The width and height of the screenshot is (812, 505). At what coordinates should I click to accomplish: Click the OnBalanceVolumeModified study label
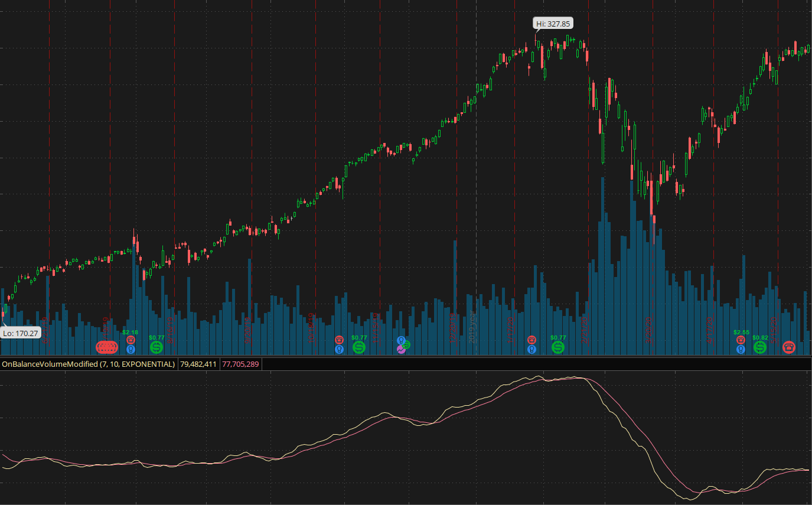coord(88,364)
